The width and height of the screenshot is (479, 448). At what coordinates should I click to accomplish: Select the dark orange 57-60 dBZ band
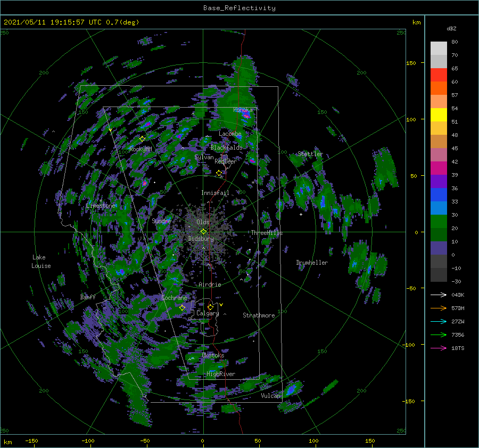coord(439,88)
